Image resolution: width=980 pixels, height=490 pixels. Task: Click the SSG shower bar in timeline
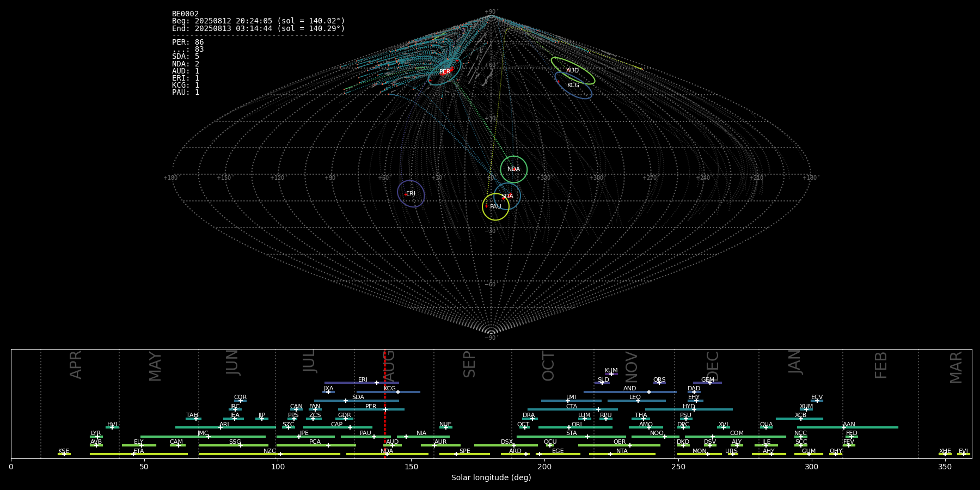click(x=234, y=445)
